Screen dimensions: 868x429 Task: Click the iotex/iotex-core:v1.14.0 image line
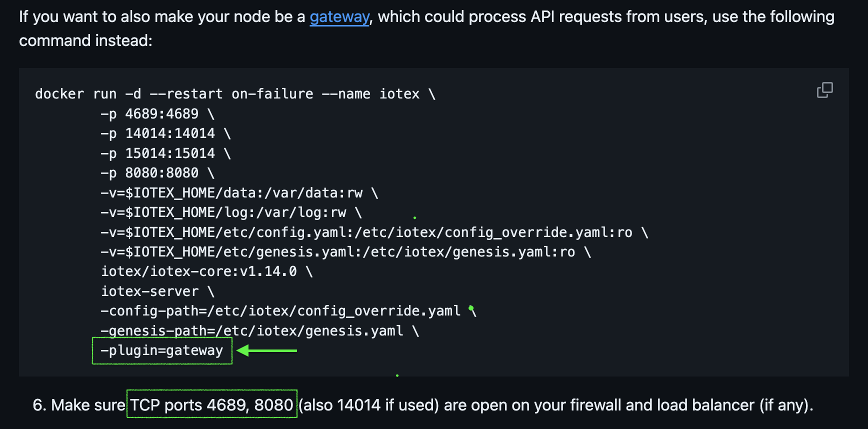tap(206, 271)
